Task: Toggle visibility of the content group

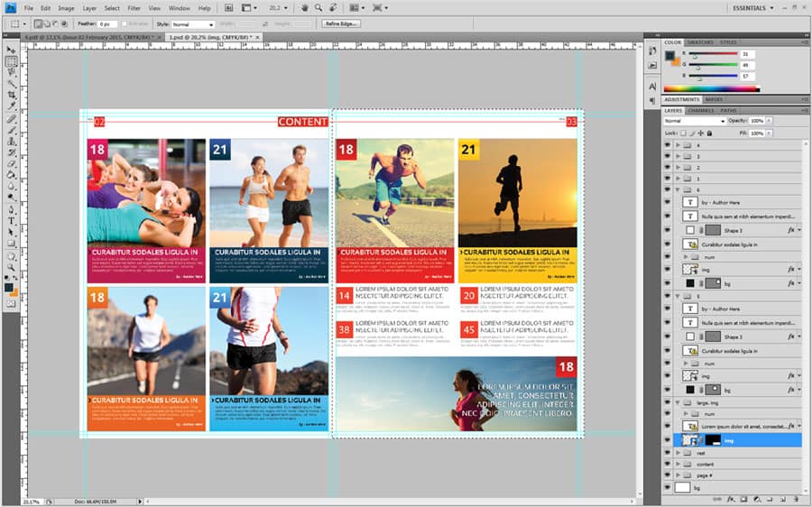Action: [x=668, y=464]
